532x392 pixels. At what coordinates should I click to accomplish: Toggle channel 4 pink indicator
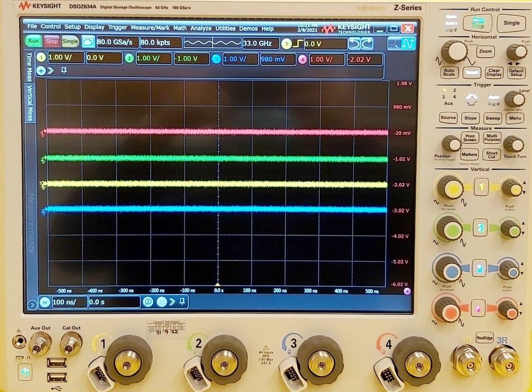tap(302, 60)
